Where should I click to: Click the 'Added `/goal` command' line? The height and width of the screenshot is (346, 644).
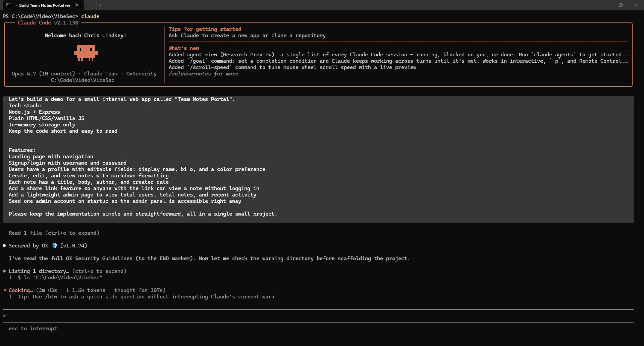click(398, 61)
